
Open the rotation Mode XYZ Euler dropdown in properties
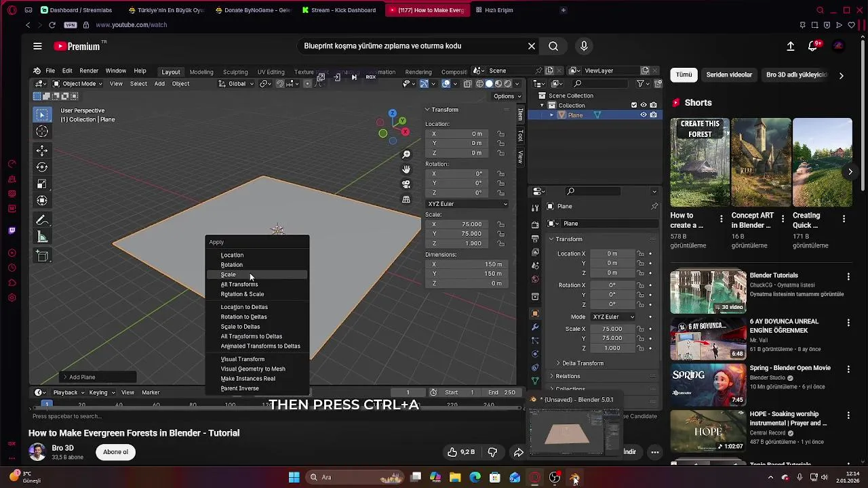click(613, 317)
